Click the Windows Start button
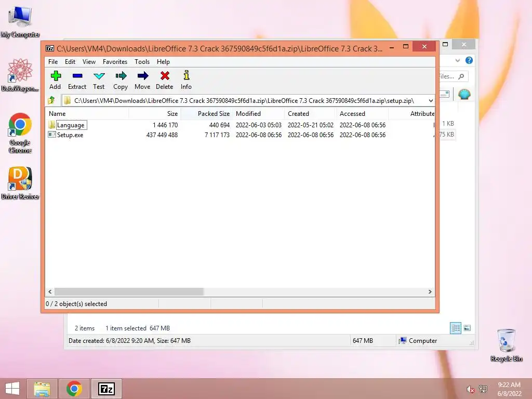This screenshot has height=399, width=532. coord(12,389)
